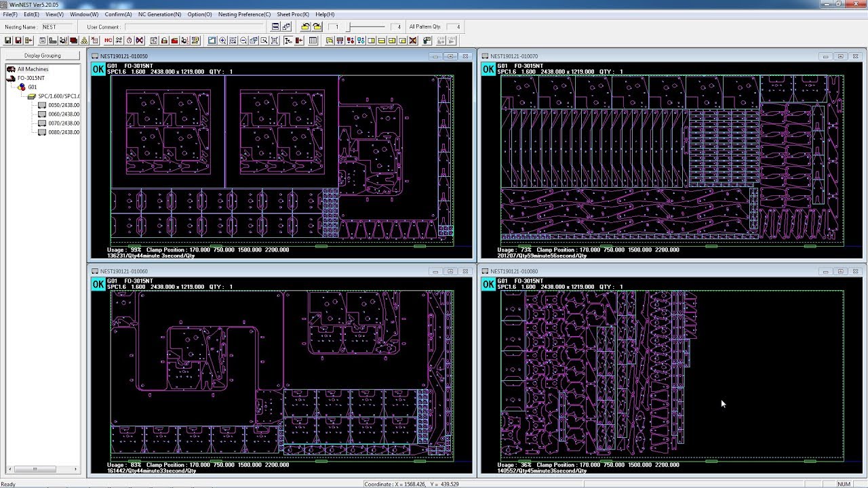Viewport: 868px width, 488px height.
Task: Click the tree structure icon left of the red arrow icon
Action: (x=288, y=41)
